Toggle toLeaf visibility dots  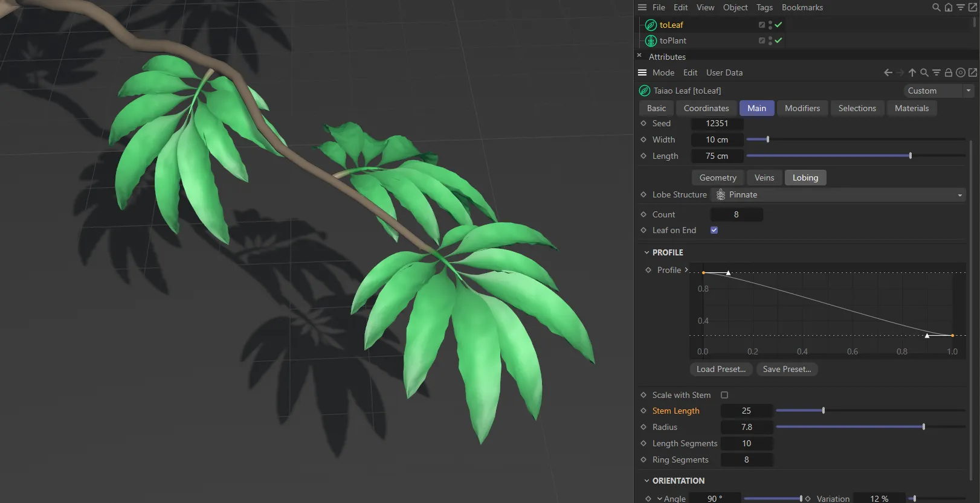click(x=770, y=25)
